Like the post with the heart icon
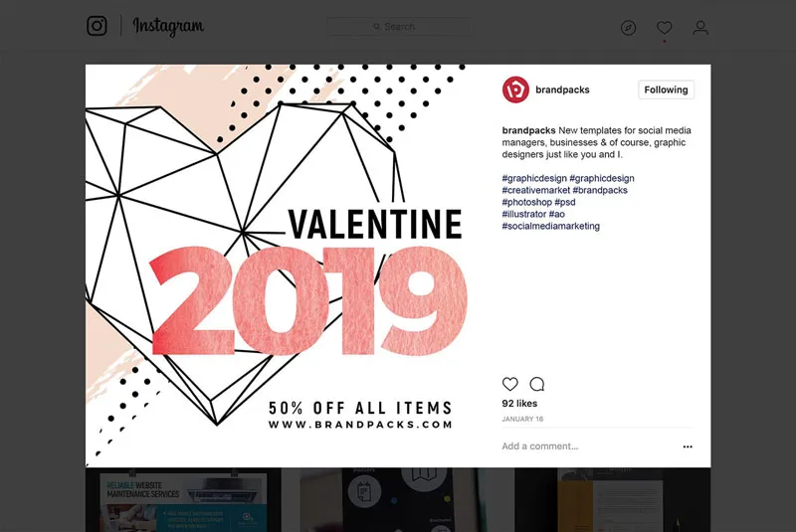 510,384
